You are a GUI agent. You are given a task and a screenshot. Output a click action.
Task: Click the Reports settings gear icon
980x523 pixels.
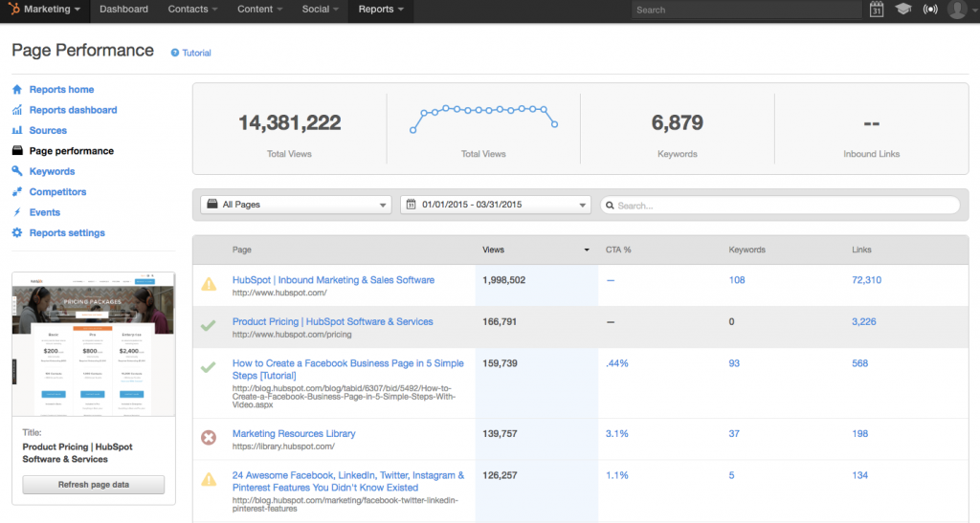(x=17, y=232)
